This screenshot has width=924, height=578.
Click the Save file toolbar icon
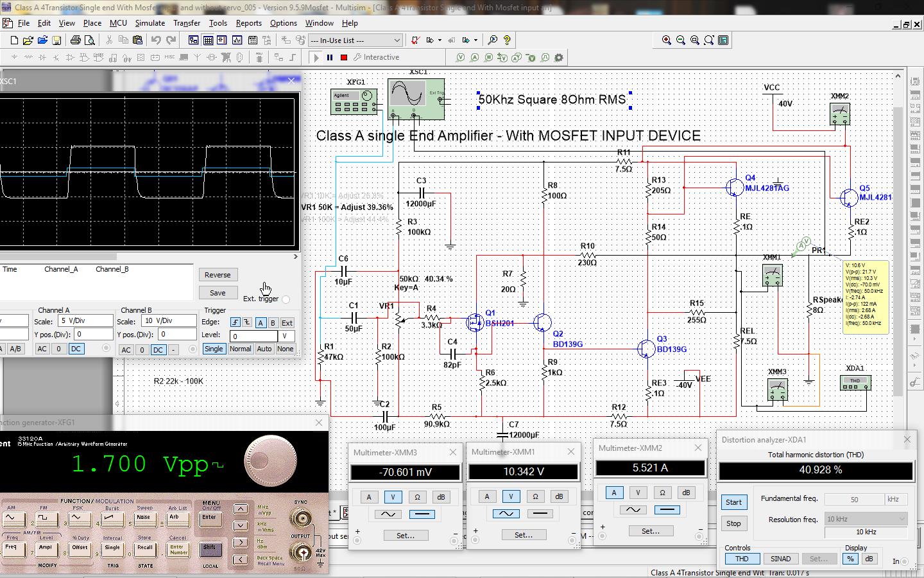coord(56,40)
